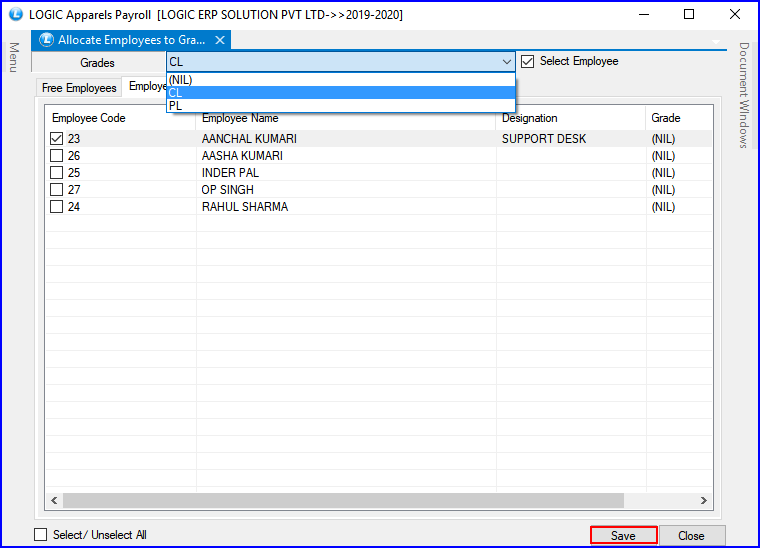760x548 pixels.
Task: Click the Employee Name column header
Action: click(346, 118)
